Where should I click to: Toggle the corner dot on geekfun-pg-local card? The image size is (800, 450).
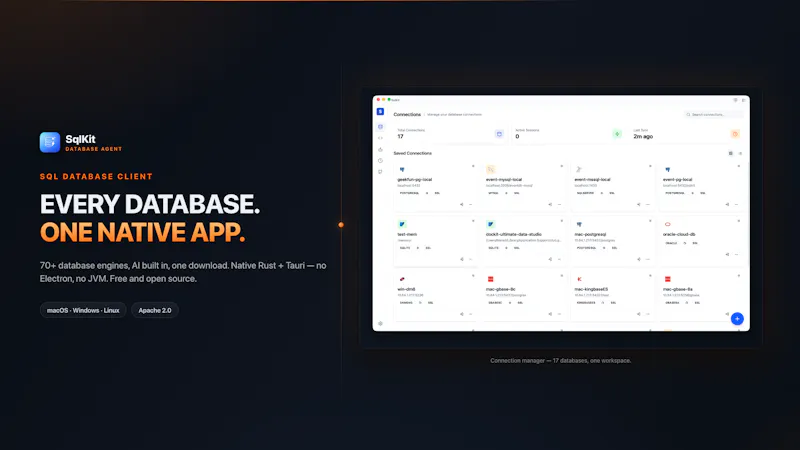[473, 166]
